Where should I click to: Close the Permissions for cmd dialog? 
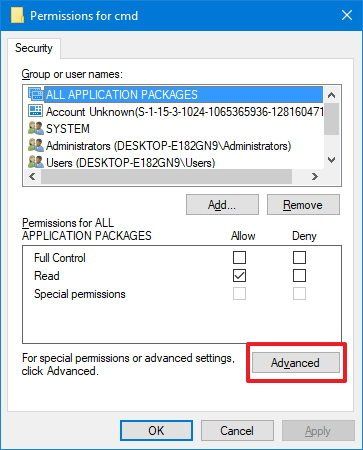(347, 15)
